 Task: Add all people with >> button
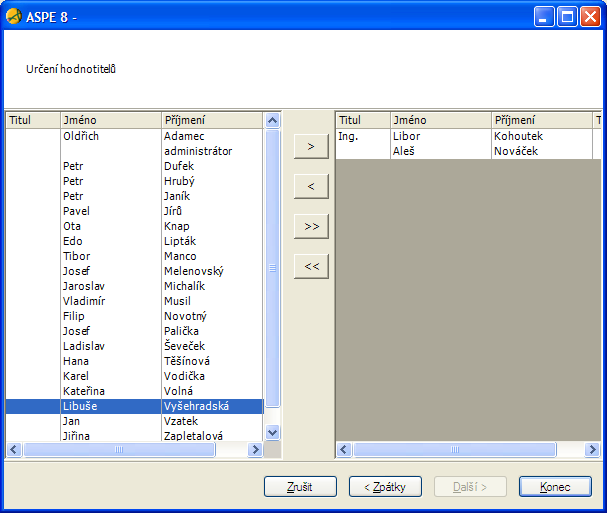tap(311, 226)
